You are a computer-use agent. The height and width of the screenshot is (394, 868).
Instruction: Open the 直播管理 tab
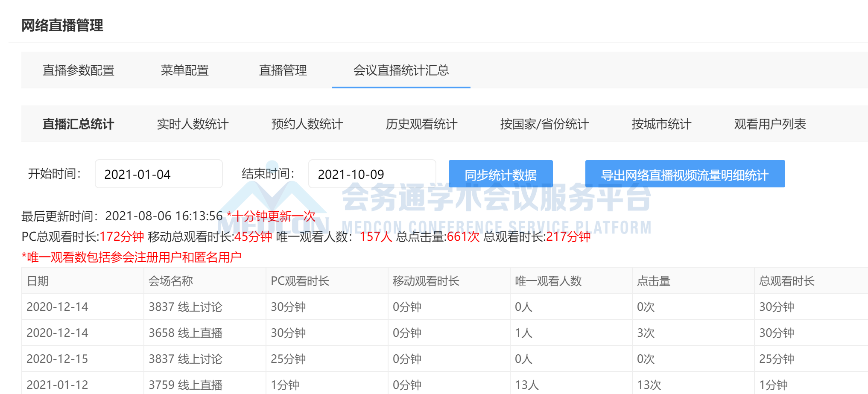[x=283, y=70]
